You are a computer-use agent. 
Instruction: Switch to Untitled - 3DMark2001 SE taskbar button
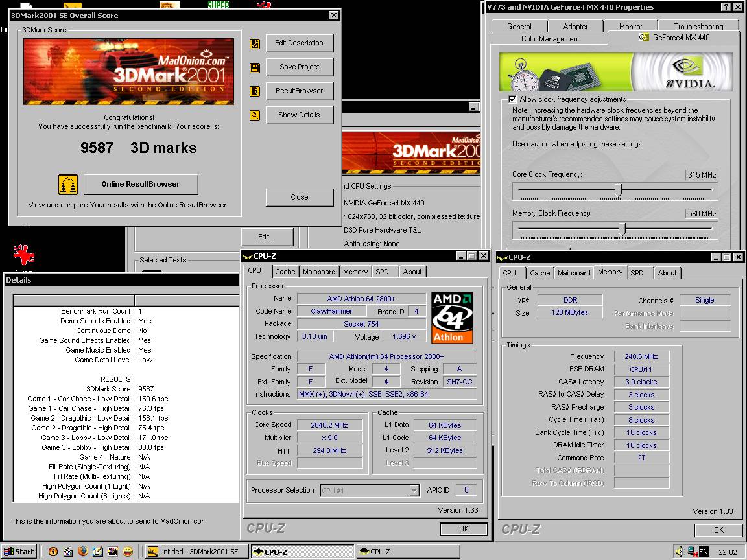point(197,552)
